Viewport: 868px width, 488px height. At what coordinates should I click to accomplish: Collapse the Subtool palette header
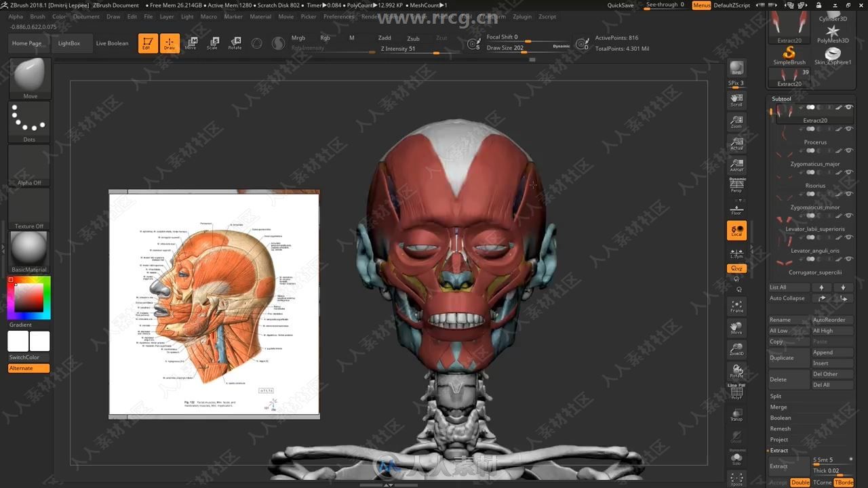point(781,99)
